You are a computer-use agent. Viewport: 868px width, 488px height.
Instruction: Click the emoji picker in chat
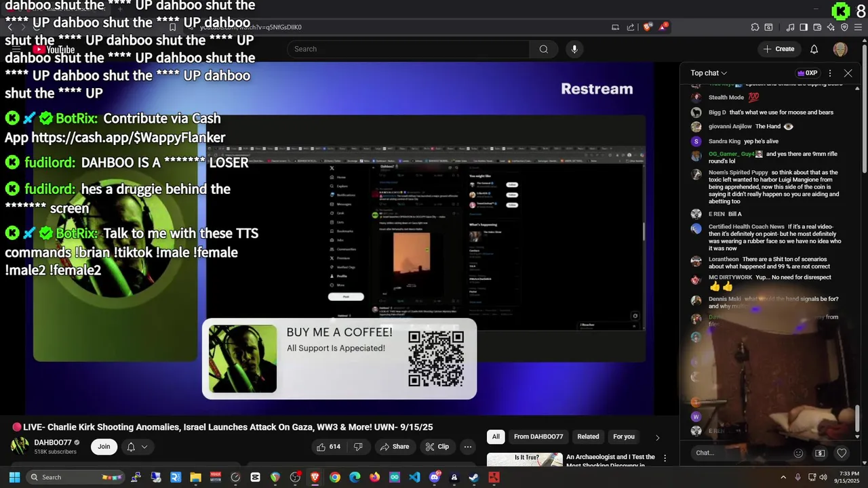pyautogui.click(x=798, y=453)
